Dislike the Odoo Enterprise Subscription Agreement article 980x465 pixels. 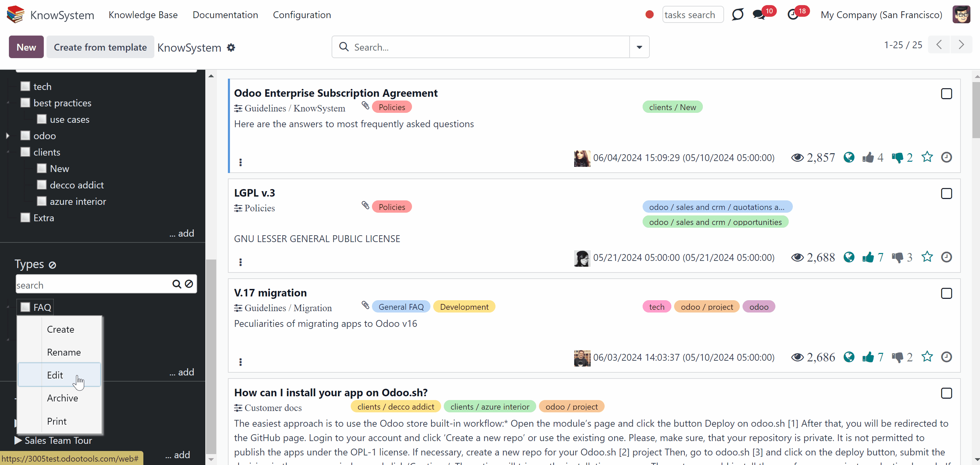(x=897, y=157)
